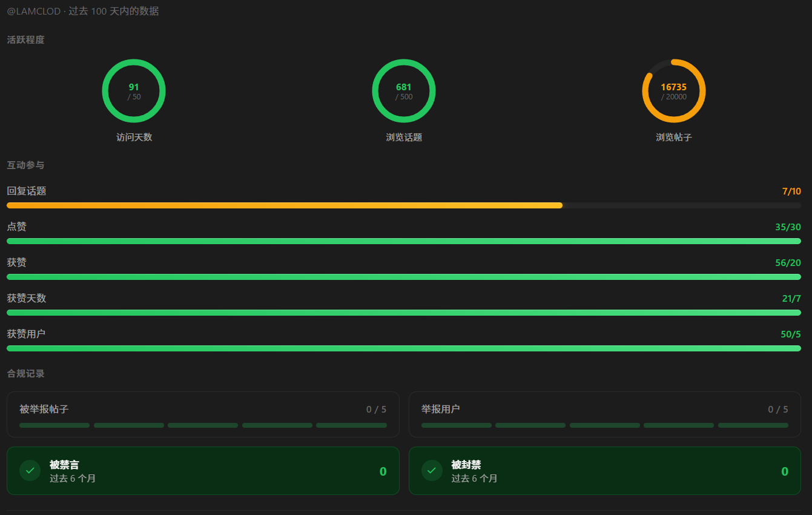Click the 回复话题 row label
Screen dimensions: 812x515
click(27, 191)
